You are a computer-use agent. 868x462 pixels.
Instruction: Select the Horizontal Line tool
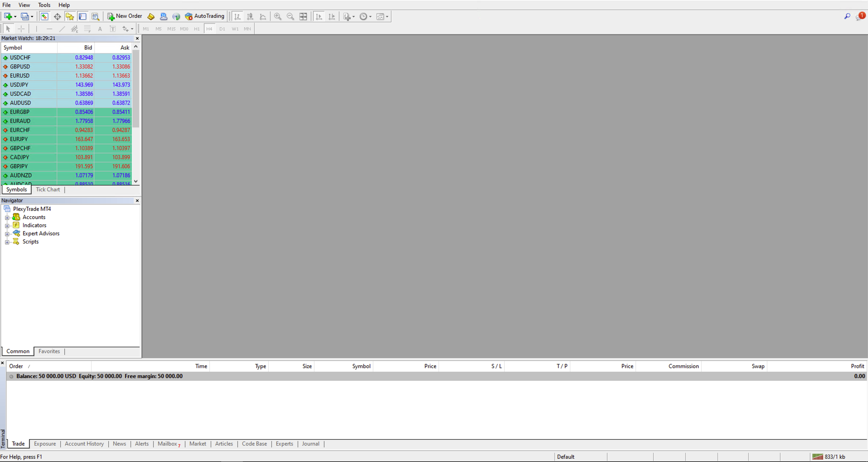(x=49, y=29)
